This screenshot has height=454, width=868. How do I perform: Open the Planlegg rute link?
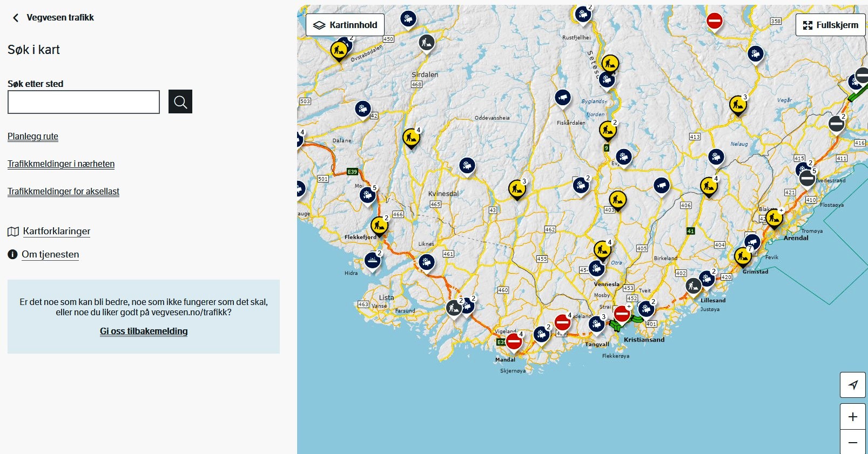(33, 137)
